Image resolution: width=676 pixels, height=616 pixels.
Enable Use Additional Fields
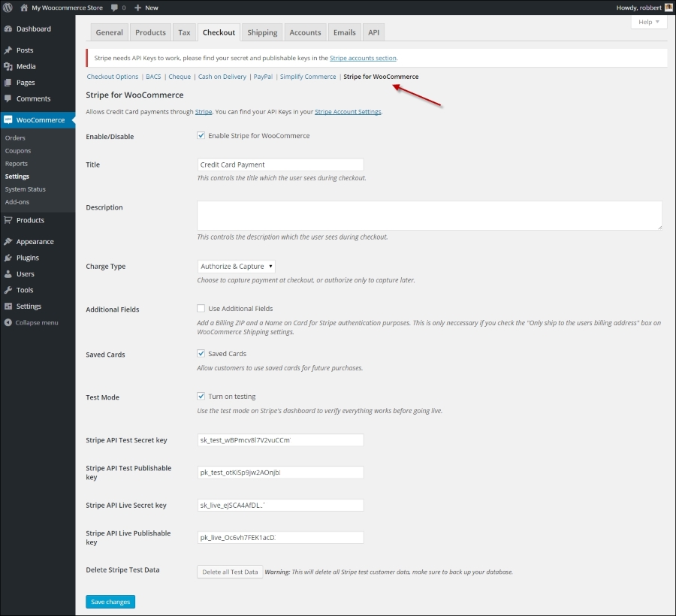[201, 308]
